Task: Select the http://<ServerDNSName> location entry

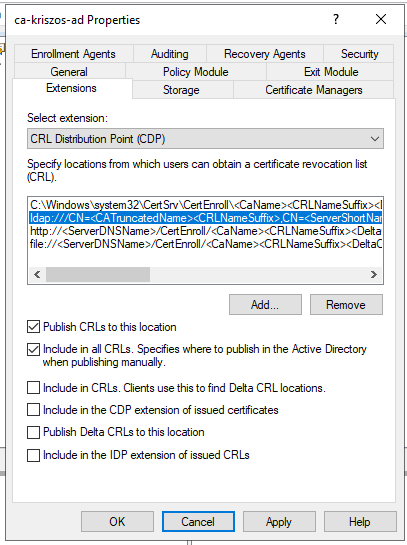Action: 205,231
